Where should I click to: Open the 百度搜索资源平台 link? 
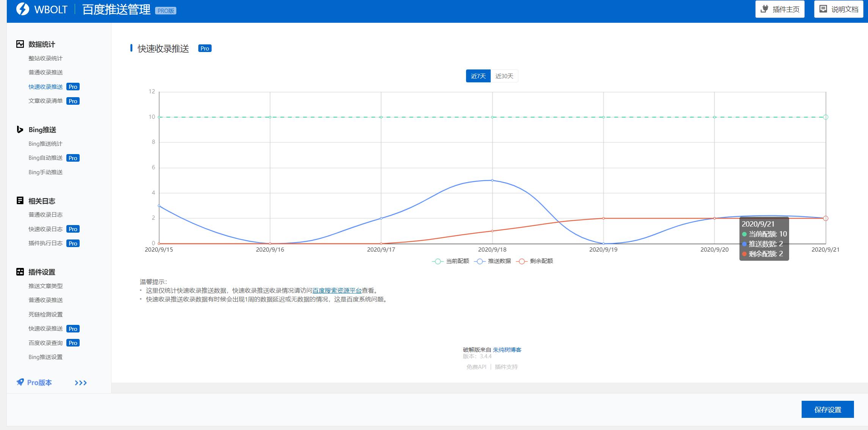[x=337, y=290]
